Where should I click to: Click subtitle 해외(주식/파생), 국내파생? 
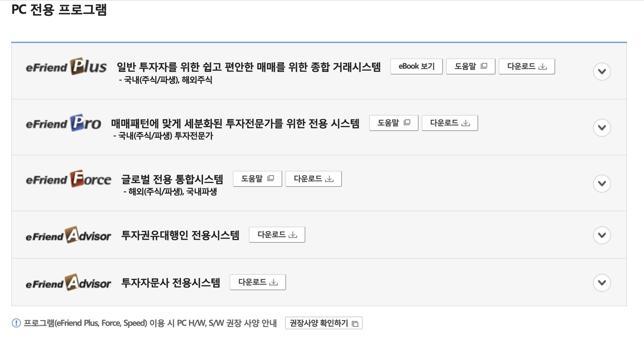click(x=170, y=192)
